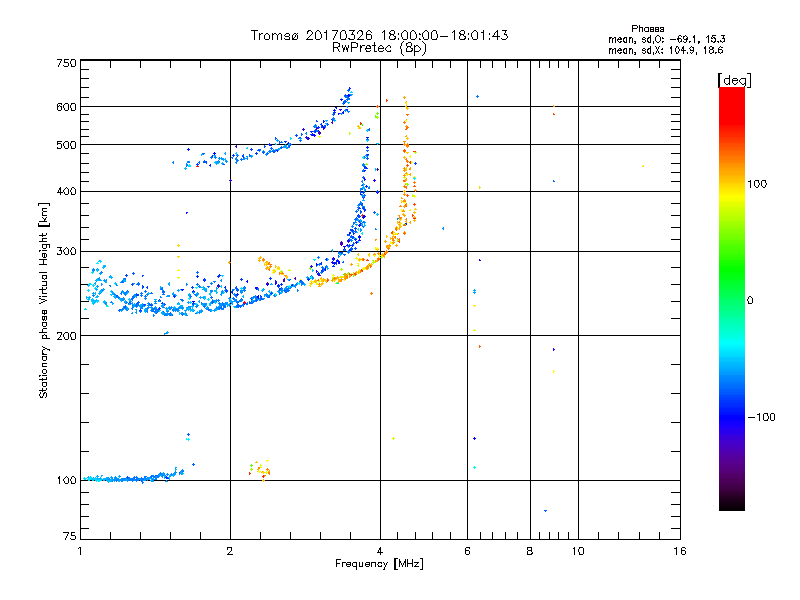Viewport: 800px width, 600px height.
Task: Click the '100' tick label on the color bar
Action: [757, 184]
